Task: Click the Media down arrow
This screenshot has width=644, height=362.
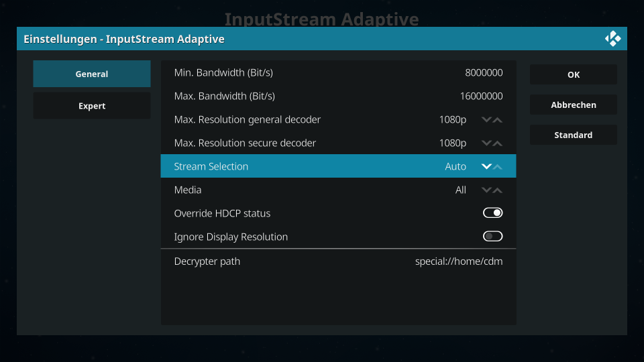Action: click(x=486, y=190)
